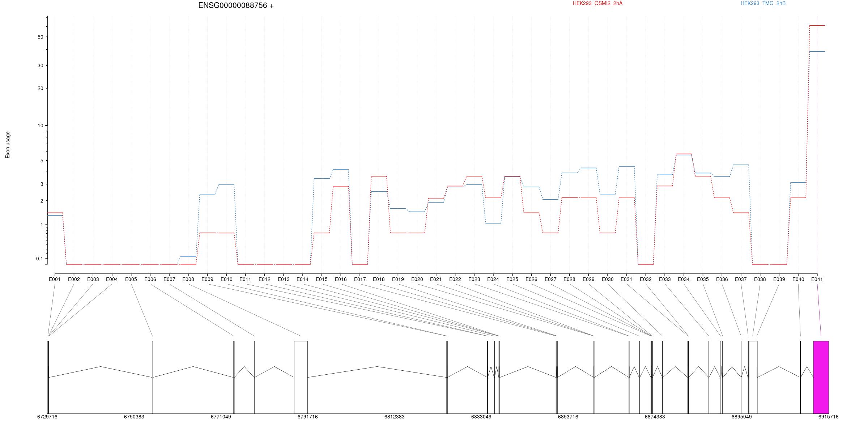Click exon label E005
The height and width of the screenshot is (434, 868).
131,279
